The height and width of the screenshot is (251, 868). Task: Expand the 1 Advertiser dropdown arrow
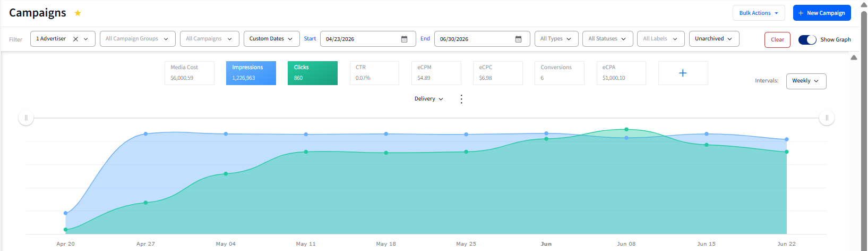click(86, 39)
